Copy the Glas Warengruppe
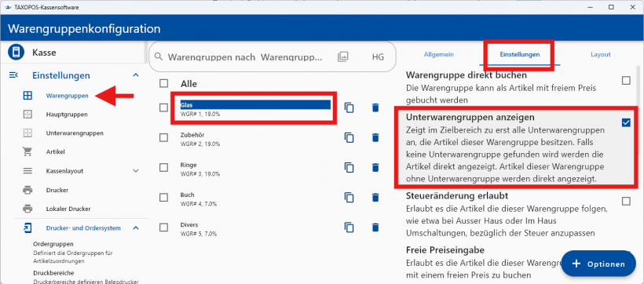 click(x=349, y=108)
